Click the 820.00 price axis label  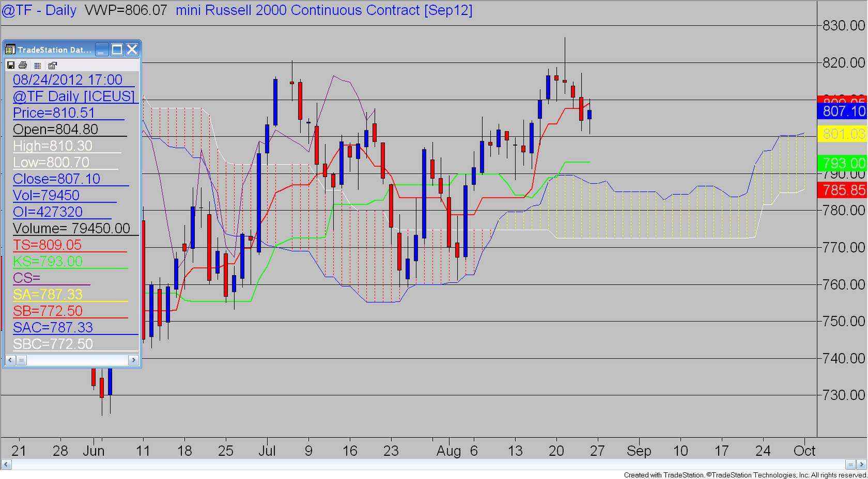point(844,63)
